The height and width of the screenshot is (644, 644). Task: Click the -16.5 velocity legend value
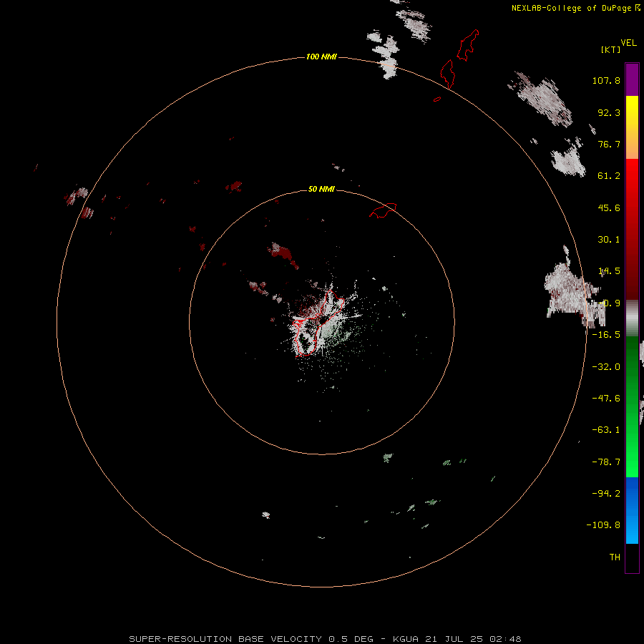point(606,335)
